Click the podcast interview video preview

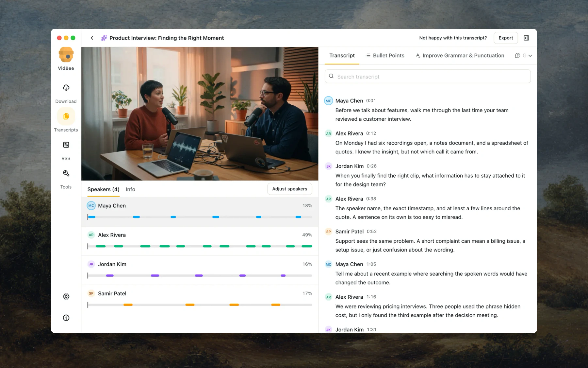[200, 114]
